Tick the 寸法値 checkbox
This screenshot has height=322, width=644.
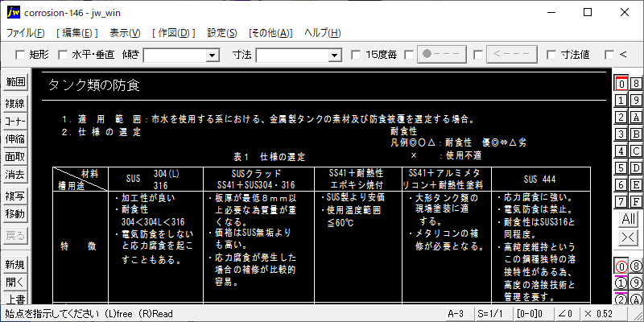pyautogui.click(x=551, y=55)
